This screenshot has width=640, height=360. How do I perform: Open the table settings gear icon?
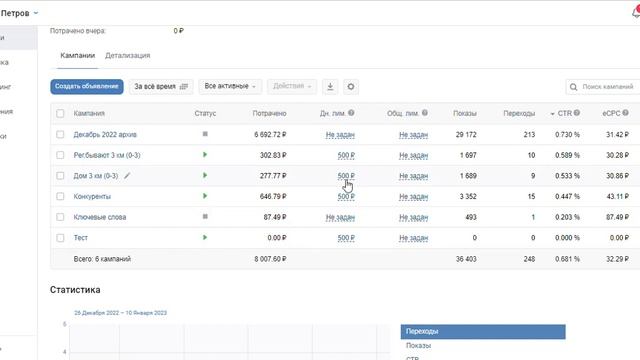point(351,87)
